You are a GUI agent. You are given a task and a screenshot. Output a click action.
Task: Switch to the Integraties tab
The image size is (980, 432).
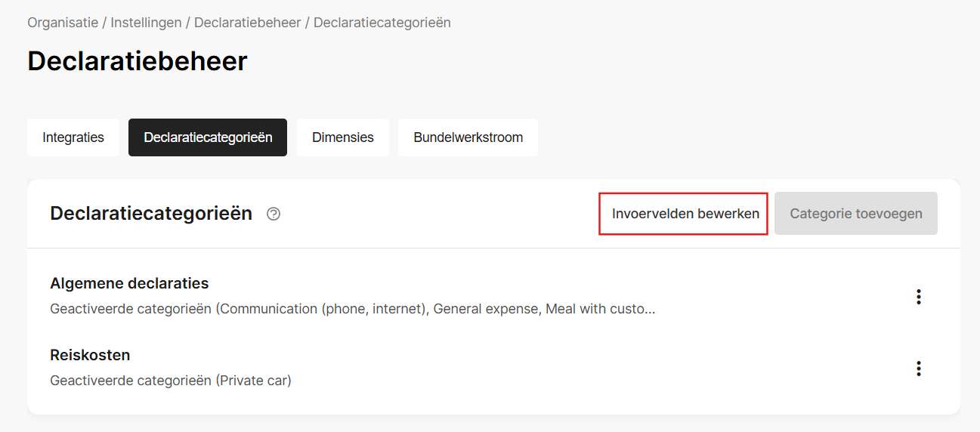(73, 137)
